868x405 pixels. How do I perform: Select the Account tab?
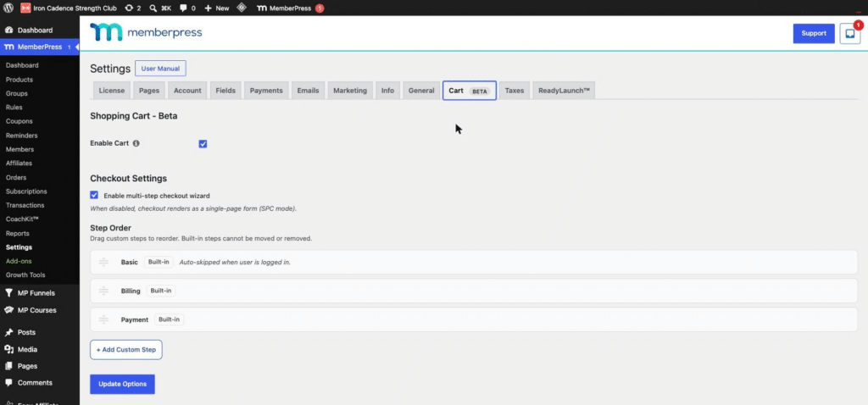pyautogui.click(x=187, y=91)
